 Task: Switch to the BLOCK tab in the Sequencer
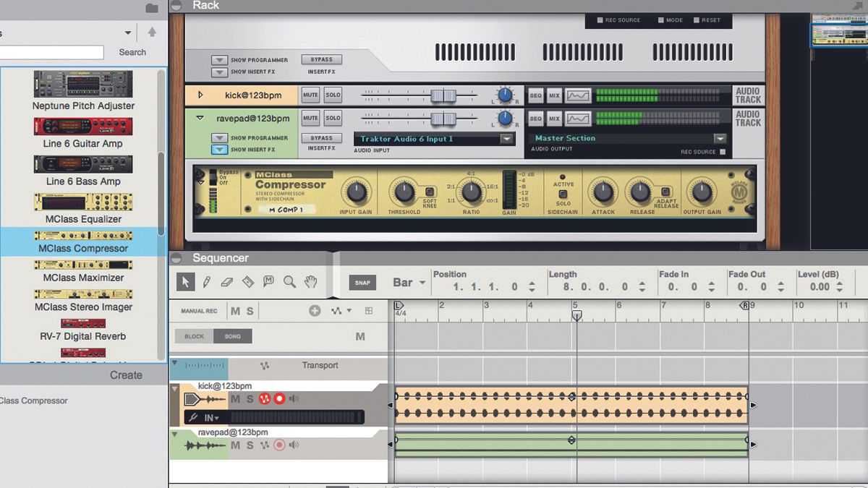point(192,335)
